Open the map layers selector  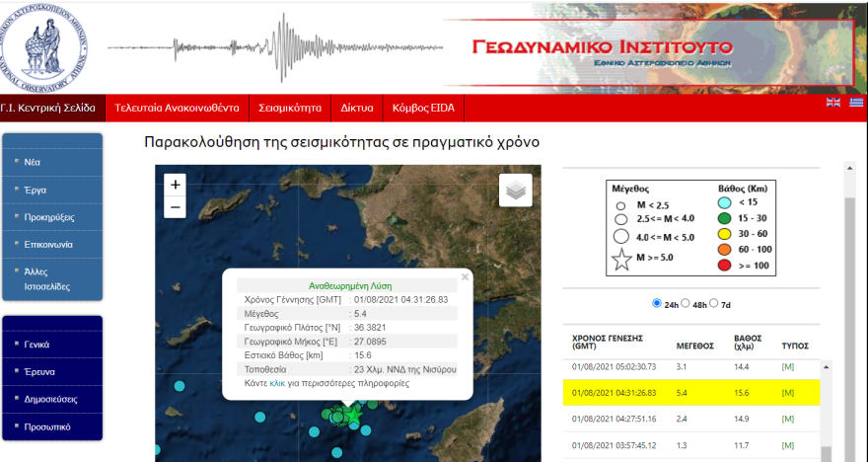click(515, 190)
